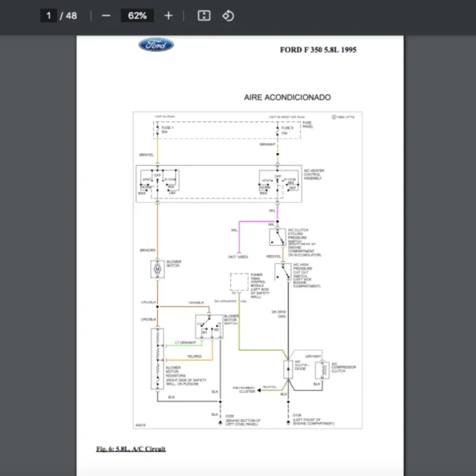Click the "FORD F 350 5.8L 1995" heading

coord(318,49)
